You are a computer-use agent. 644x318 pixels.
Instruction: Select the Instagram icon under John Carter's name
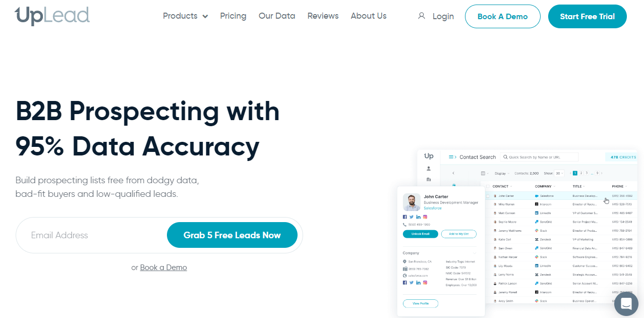click(425, 217)
